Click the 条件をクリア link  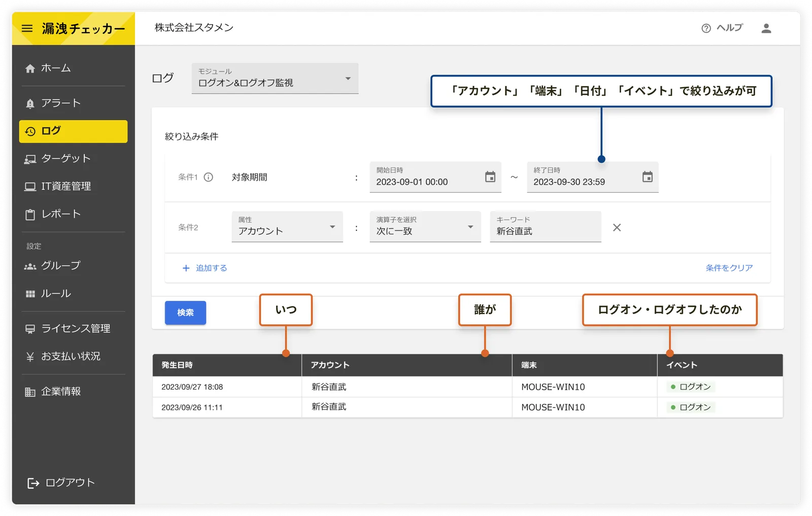(x=729, y=268)
